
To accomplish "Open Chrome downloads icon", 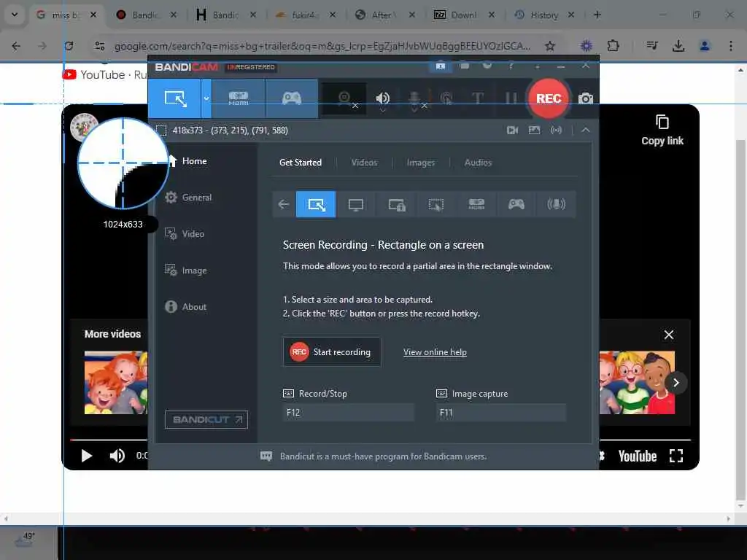I will 678,46.
